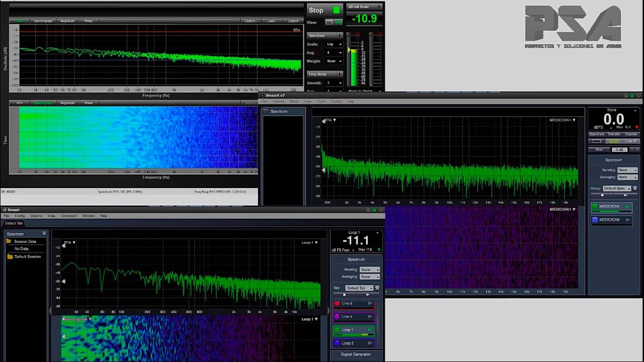Select the Impulse mode in Smaart v7
This screenshot has width=644, height=362.
click(631, 134)
